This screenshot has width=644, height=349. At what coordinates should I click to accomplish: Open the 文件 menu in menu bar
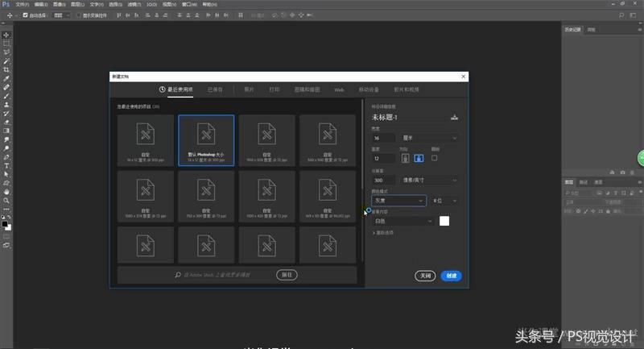(22, 4)
